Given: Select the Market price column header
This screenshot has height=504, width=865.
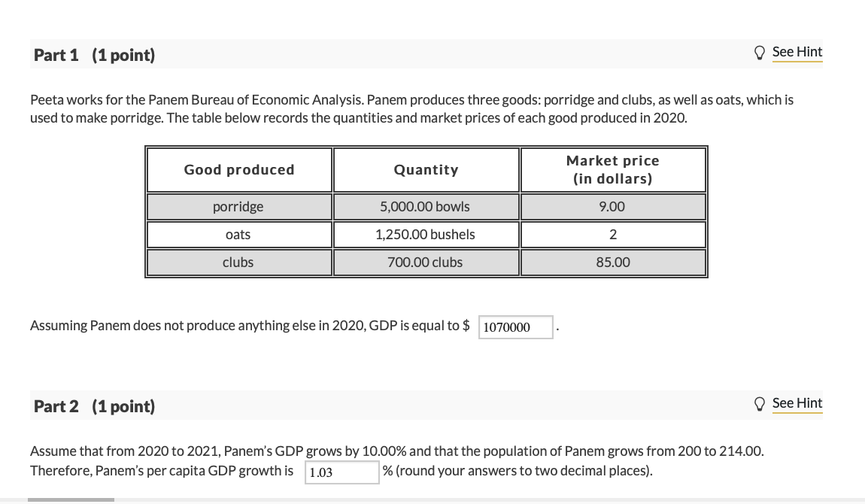Looking at the screenshot, I should click(612, 170).
